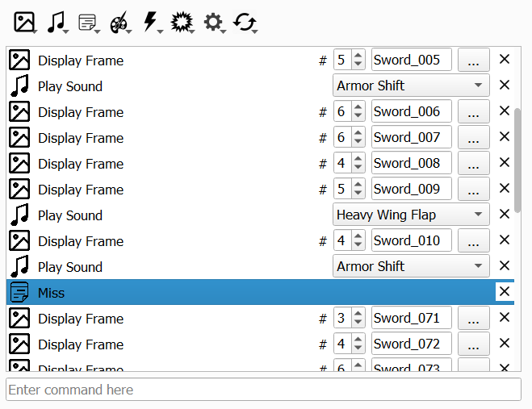The image size is (532, 409).
Task: Click the Enter command here field
Action: point(263,390)
